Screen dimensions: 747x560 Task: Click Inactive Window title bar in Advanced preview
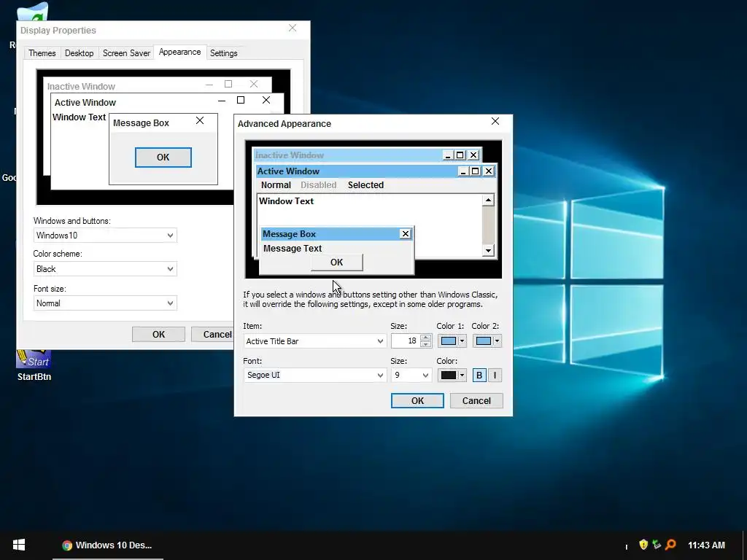point(348,155)
